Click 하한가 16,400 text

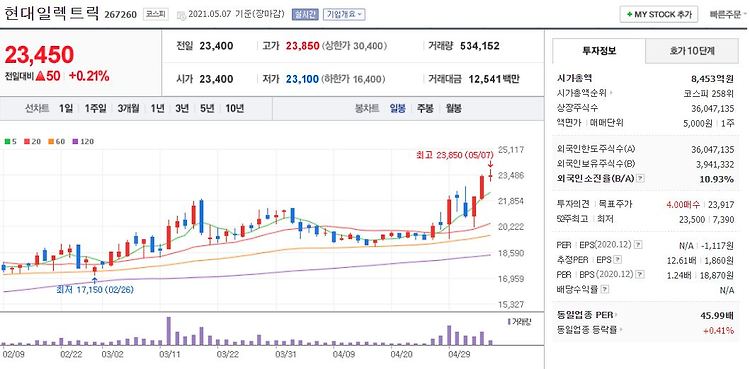[353, 79]
